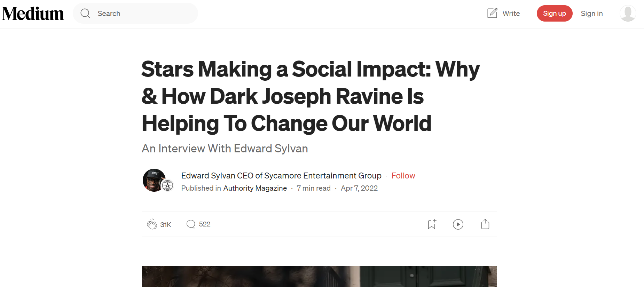Screen dimensions: 644x287
Task: Open the Medium logo homepage
Action: (x=33, y=14)
